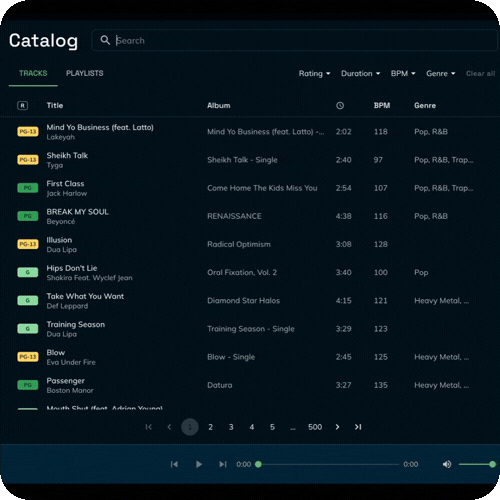The image size is (500, 500).
Task: Click the artist name Eva Under Fire
Action: 71,362
